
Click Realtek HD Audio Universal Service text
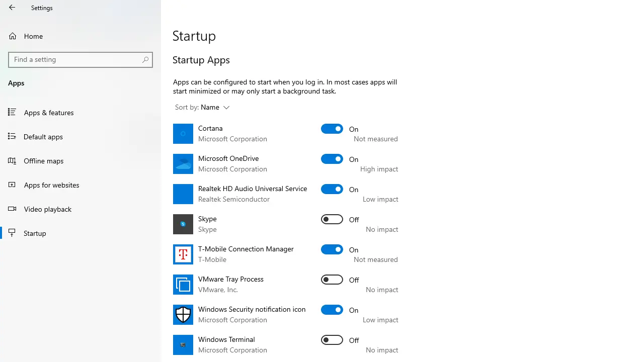coord(253,189)
